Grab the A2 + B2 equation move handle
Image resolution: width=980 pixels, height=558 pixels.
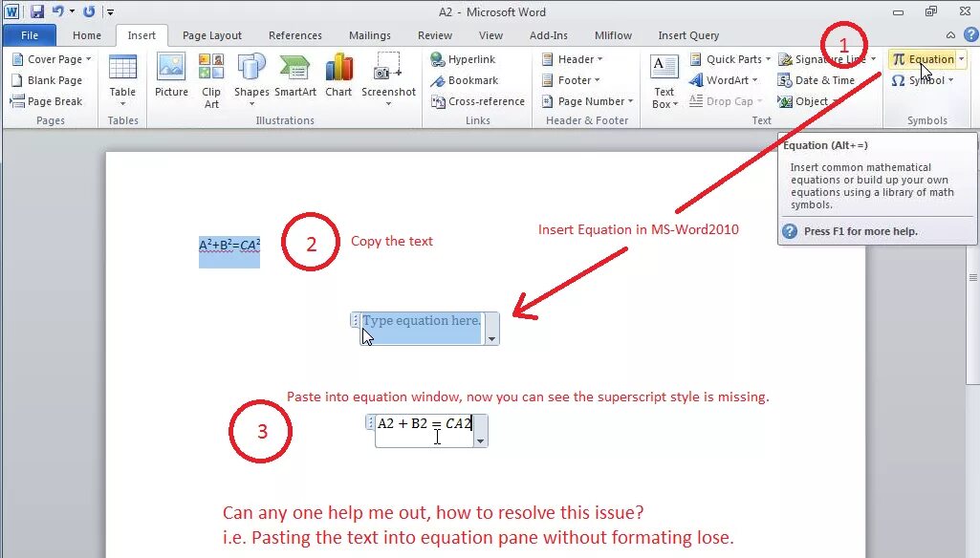370,423
